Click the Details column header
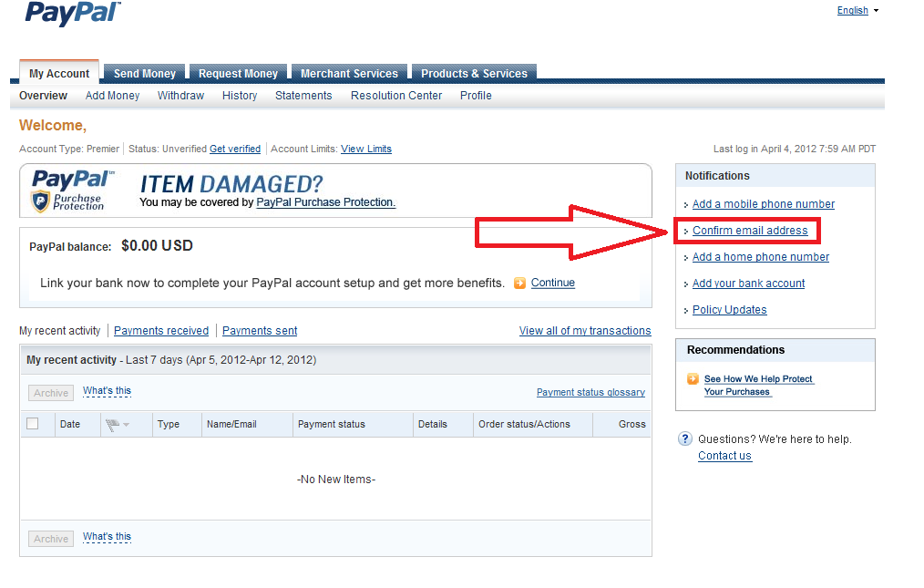 [x=433, y=424]
